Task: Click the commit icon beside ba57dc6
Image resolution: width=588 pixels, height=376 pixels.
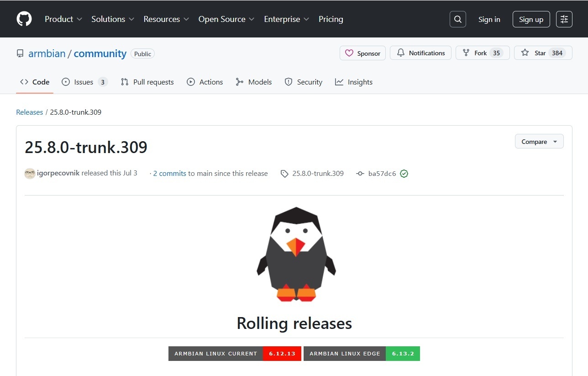Action: tap(360, 174)
